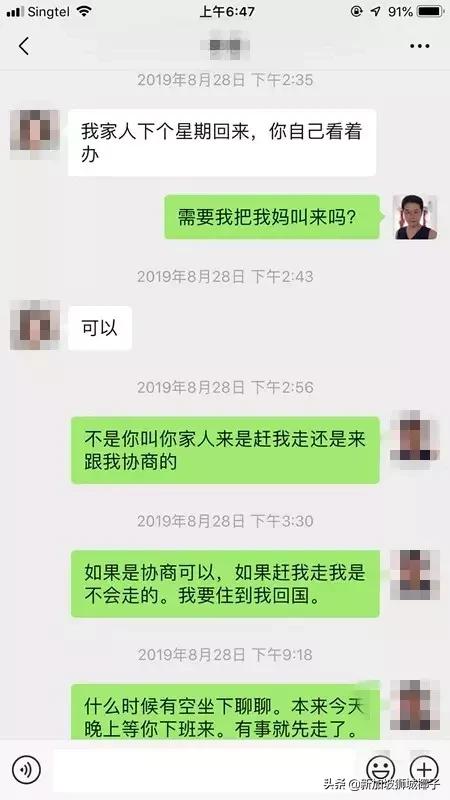The width and height of the screenshot is (450, 800).
Task: Tap the sender avatar beside '需要我把我妈叫来吗?'
Action: point(415,217)
